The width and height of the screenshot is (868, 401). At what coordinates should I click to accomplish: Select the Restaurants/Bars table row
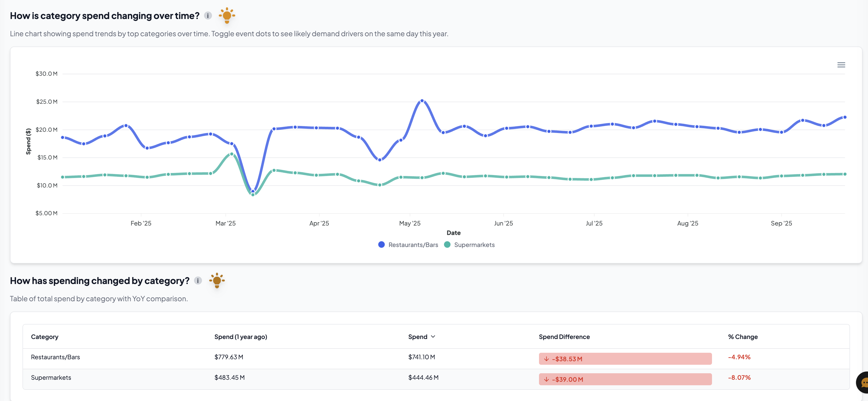click(x=55, y=357)
